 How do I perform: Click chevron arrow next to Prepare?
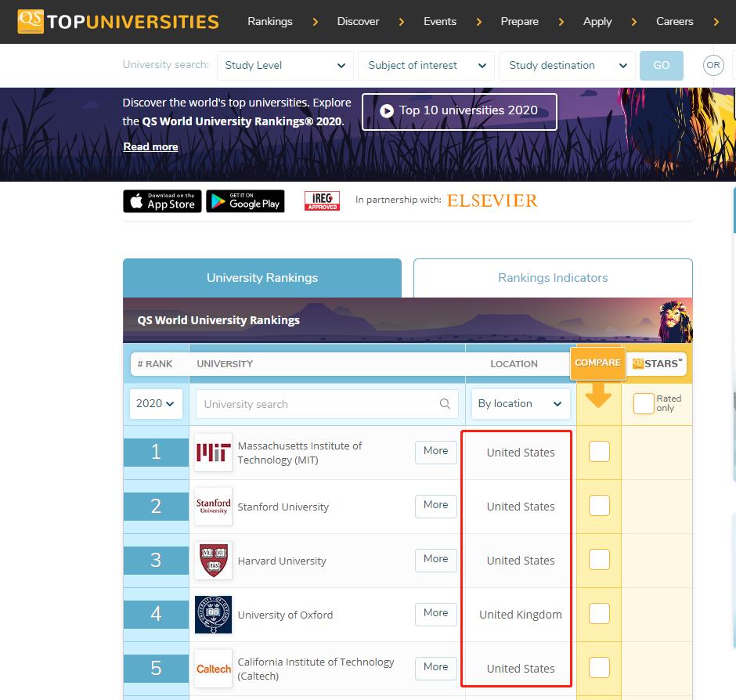point(561,22)
